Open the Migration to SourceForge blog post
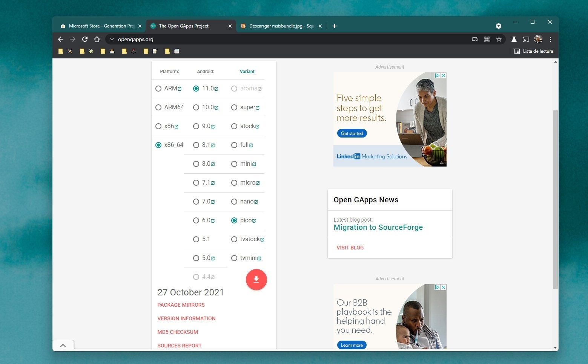The height and width of the screenshot is (364, 588). [378, 227]
